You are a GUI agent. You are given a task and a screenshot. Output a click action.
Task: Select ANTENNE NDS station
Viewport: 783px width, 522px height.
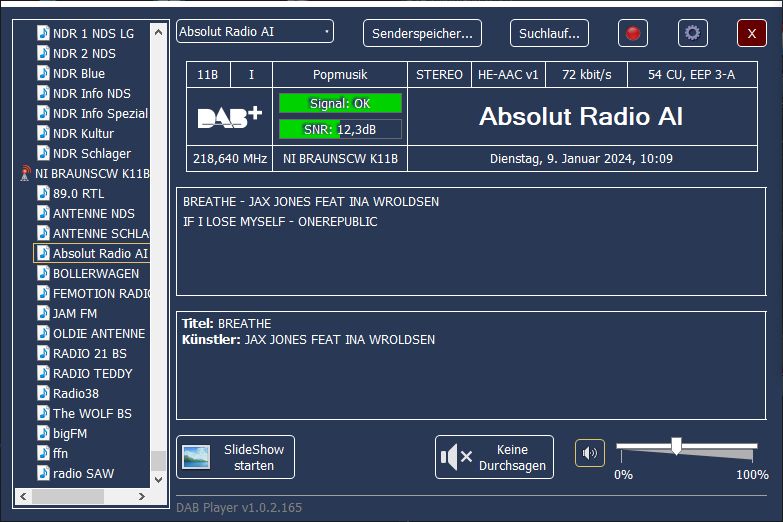93,213
